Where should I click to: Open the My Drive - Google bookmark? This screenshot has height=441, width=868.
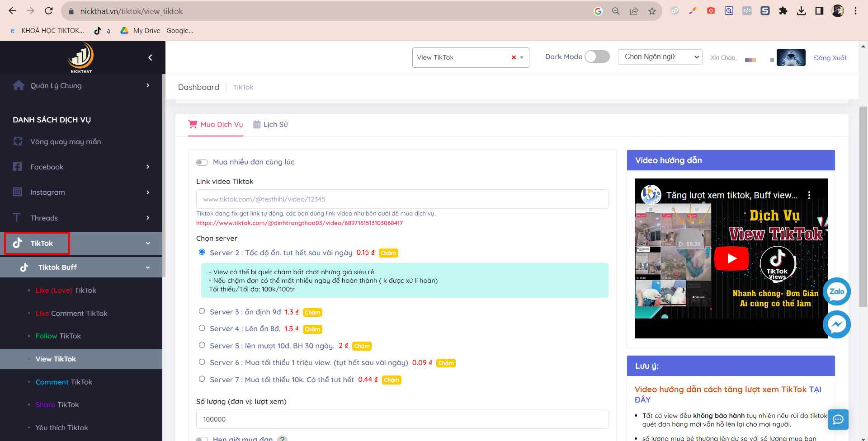157,31
